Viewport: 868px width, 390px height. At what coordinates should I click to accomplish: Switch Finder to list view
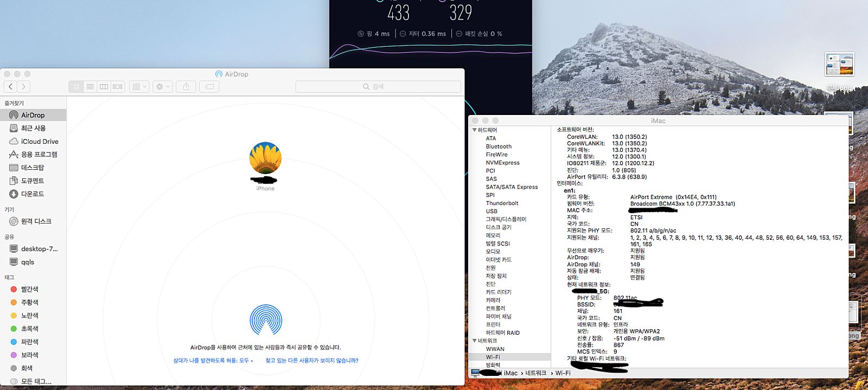[90, 86]
